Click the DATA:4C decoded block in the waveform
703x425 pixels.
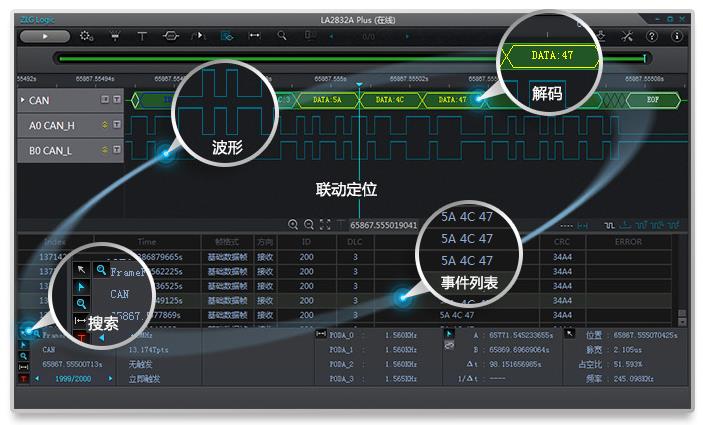coord(390,100)
